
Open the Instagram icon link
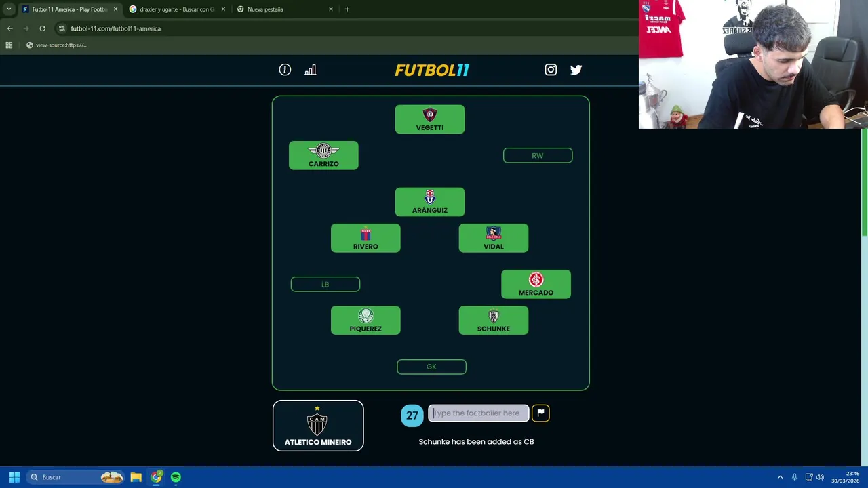coord(551,70)
